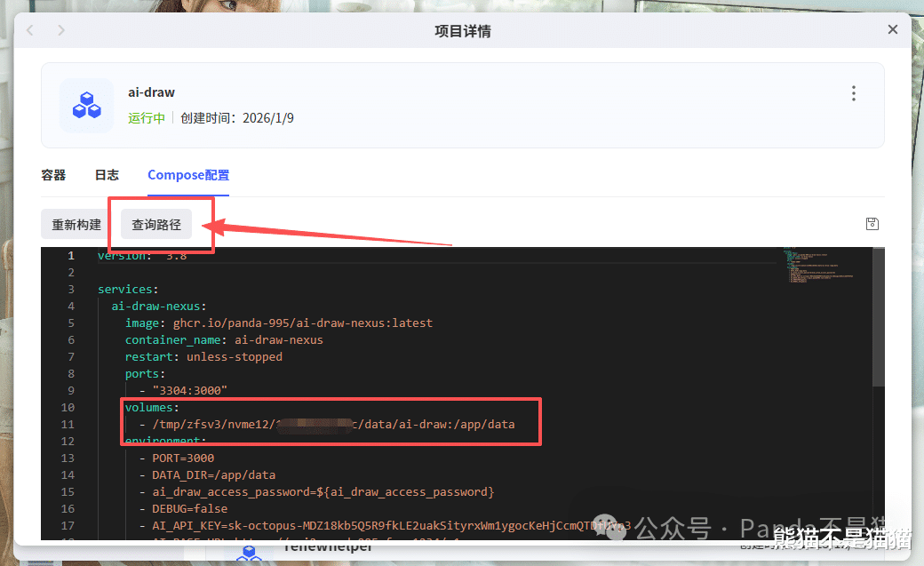The height and width of the screenshot is (566, 924).
Task: Click the 查询路径 button
Action: (156, 224)
